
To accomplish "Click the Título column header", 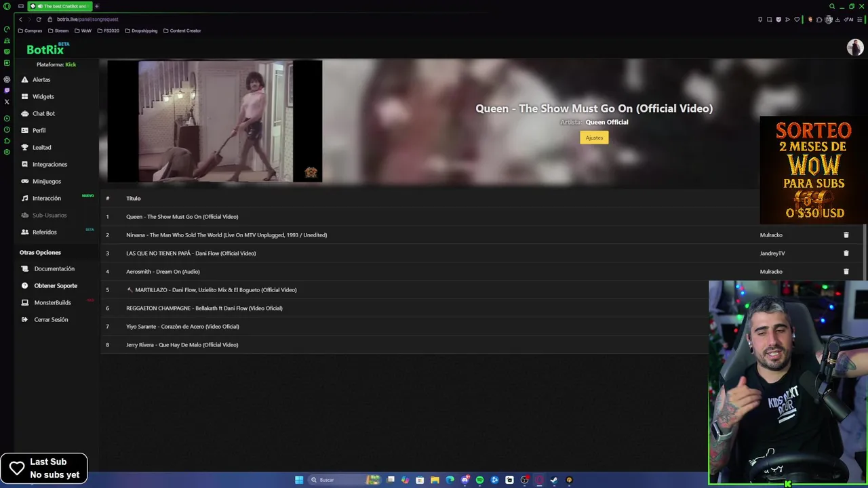I will pos(133,199).
